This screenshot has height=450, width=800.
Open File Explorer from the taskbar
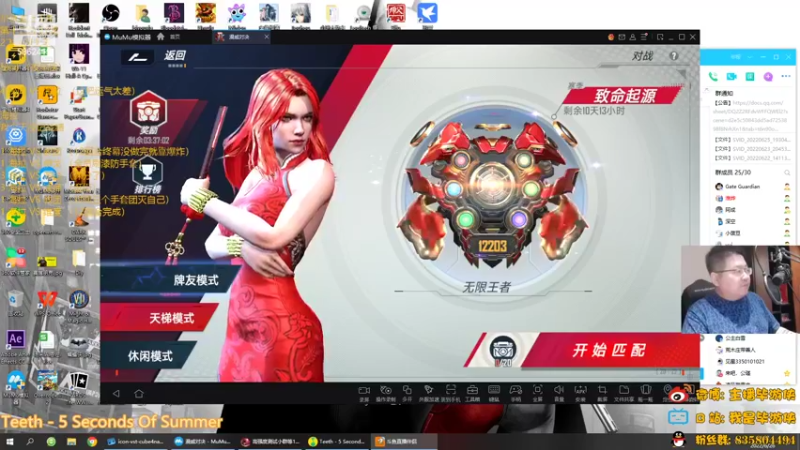coord(71,442)
